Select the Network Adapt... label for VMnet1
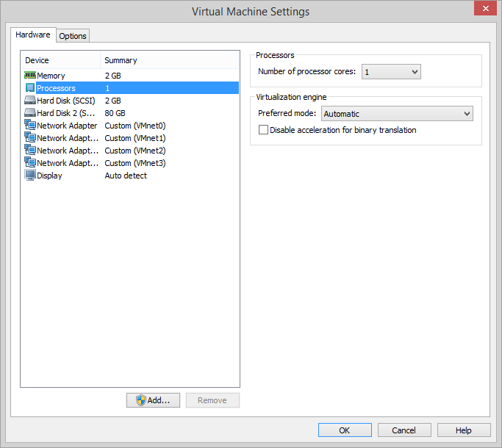Image resolution: width=502 pixels, height=448 pixels. 68,138
